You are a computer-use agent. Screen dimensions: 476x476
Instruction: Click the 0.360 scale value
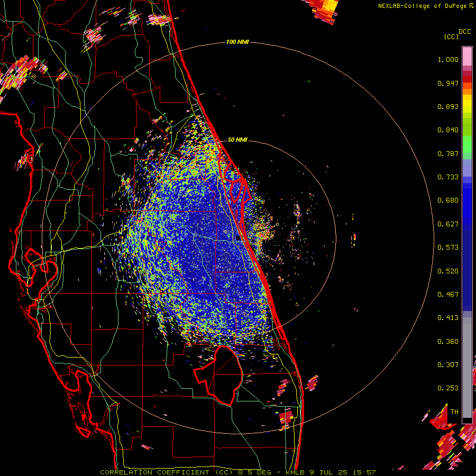click(448, 342)
